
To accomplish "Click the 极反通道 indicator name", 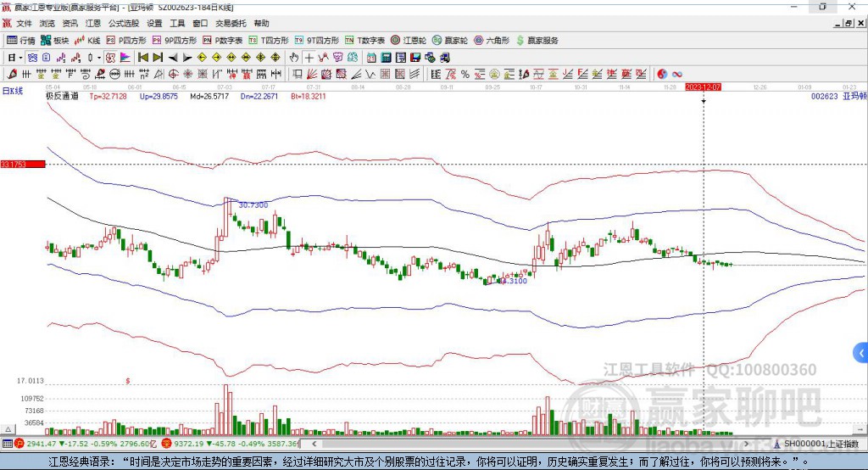I will coord(62,97).
